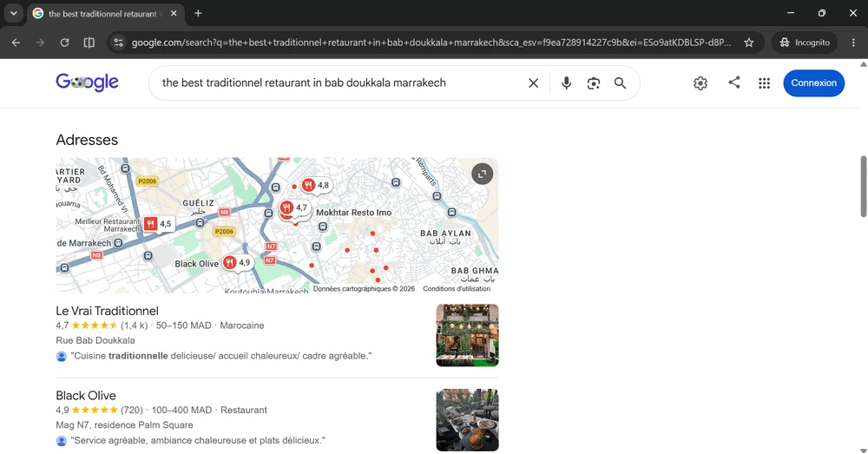Open the tab search dropdown arrow
The height and width of the screenshot is (454, 868).
pyautogui.click(x=14, y=13)
